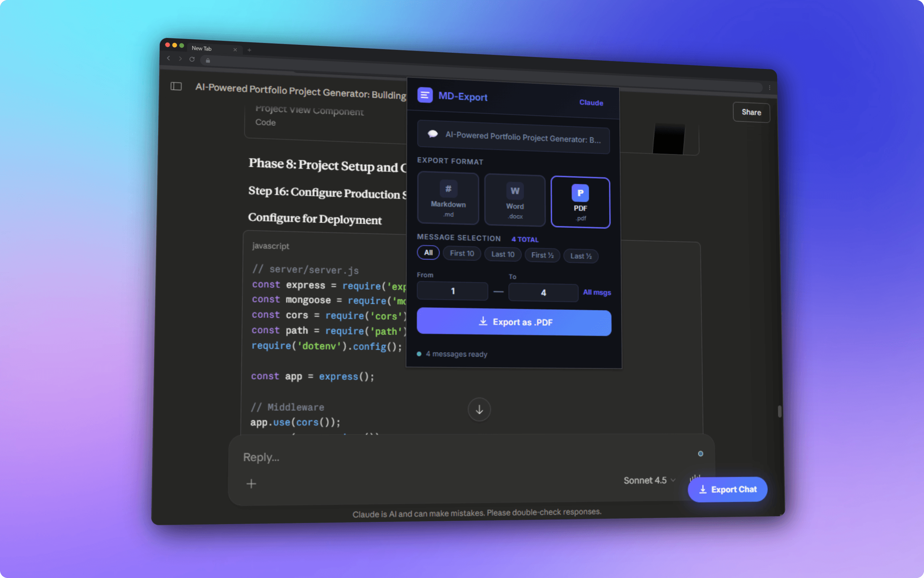Click the "require('dotenv').config();" line
924x578 pixels.
click(x=326, y=346)
